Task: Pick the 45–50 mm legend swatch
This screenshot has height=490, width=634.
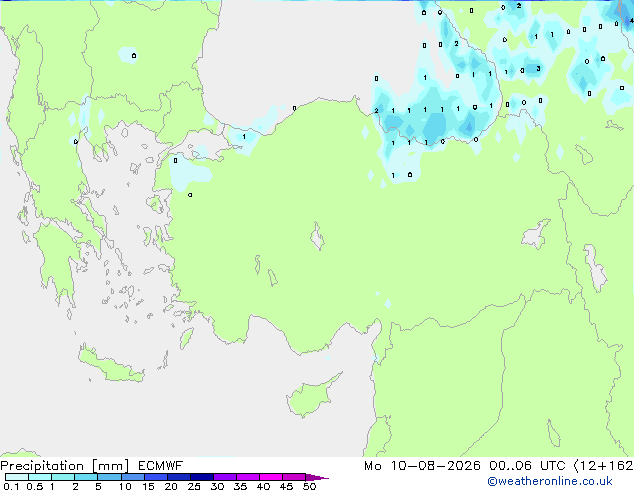Action: coord(294,477)
